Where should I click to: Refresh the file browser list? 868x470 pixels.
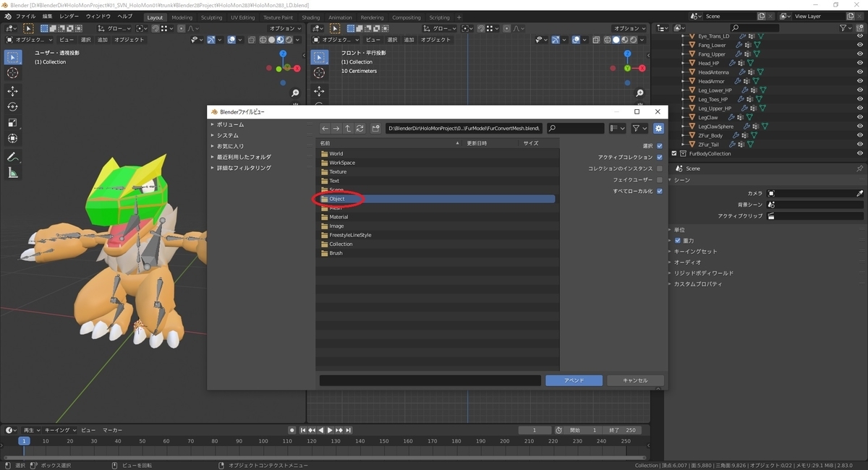[359, 128]
